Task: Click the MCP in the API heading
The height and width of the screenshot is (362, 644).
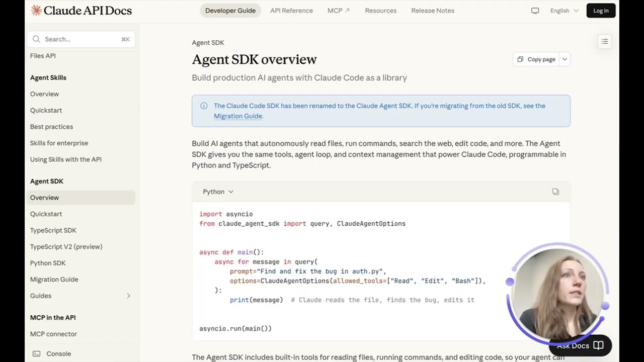Action: [x=53, y=317]
